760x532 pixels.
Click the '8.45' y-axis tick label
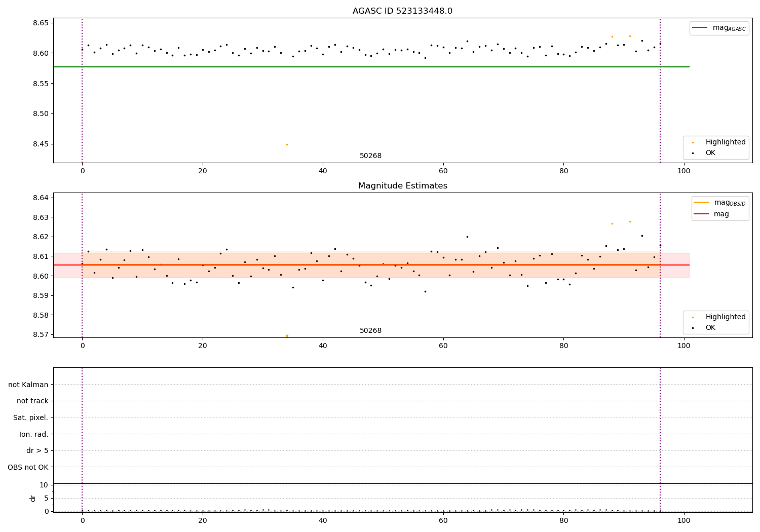pyautogui.click(x=41, y=144)
